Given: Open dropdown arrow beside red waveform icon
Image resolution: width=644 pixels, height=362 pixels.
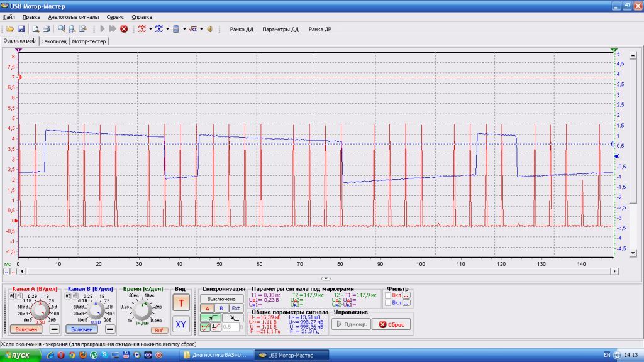Looking at the screenshot, I should (x=150, y=29).
